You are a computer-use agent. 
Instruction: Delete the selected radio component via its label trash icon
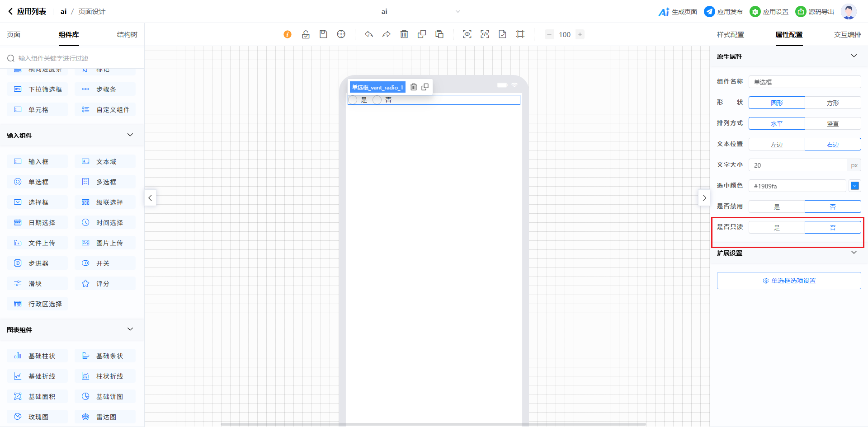413,87
